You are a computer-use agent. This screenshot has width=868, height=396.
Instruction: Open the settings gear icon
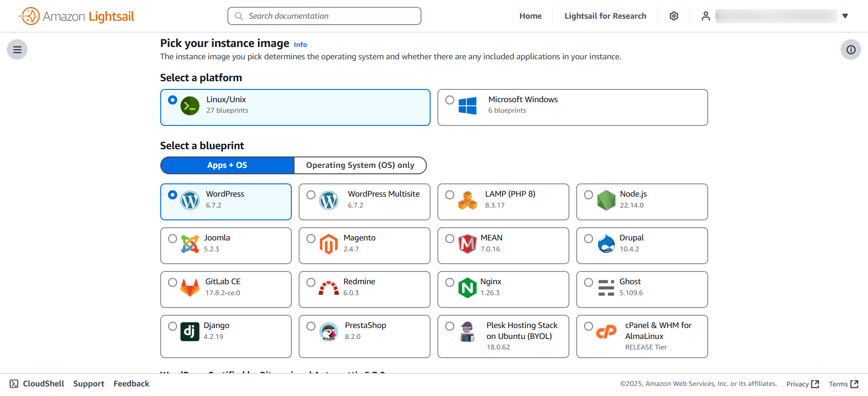click(673, 16)
